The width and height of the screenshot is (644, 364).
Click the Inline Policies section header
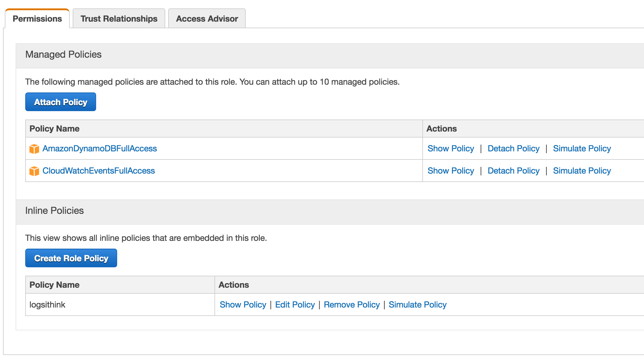click(330, 212)
